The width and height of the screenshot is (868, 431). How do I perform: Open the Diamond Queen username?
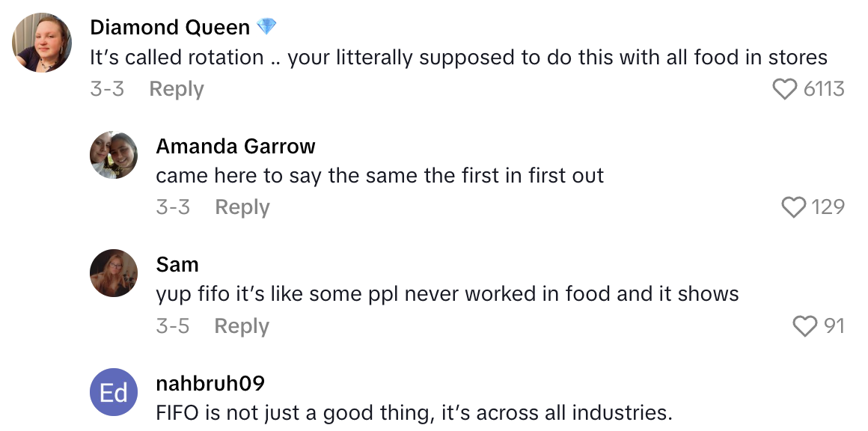click(170, 28)
